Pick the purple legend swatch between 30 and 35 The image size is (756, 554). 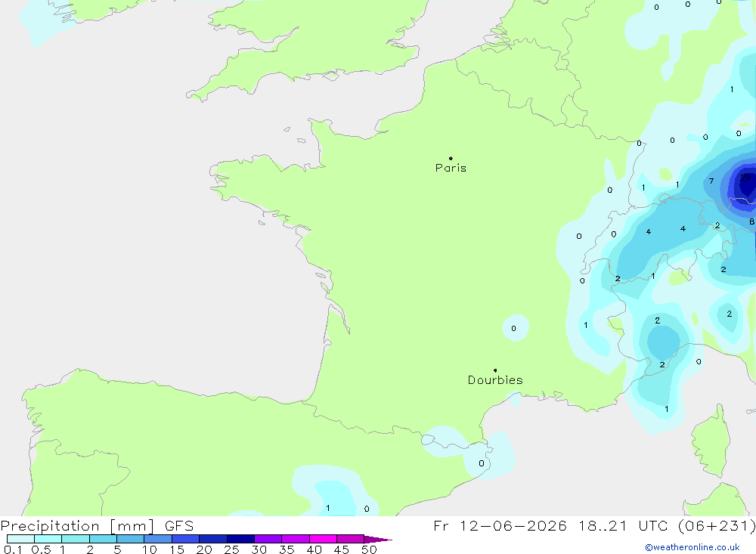[268, 539]
